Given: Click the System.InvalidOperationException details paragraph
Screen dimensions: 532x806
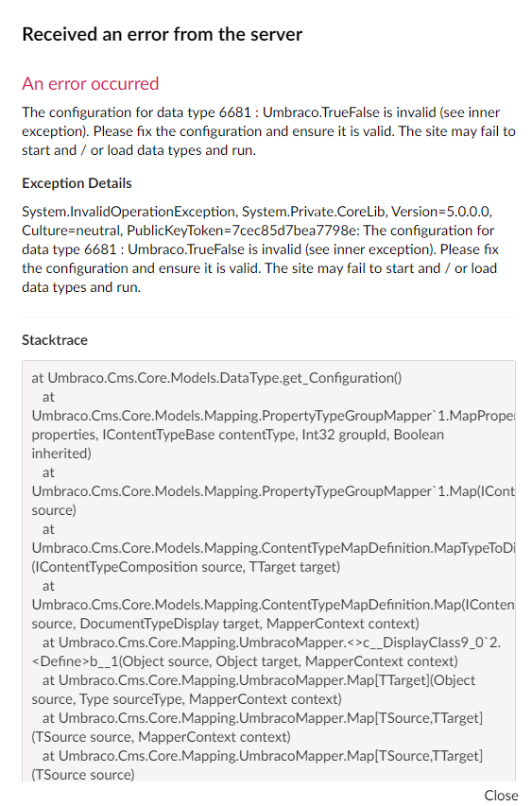Looking at the screenshot, I should (260, 249).
